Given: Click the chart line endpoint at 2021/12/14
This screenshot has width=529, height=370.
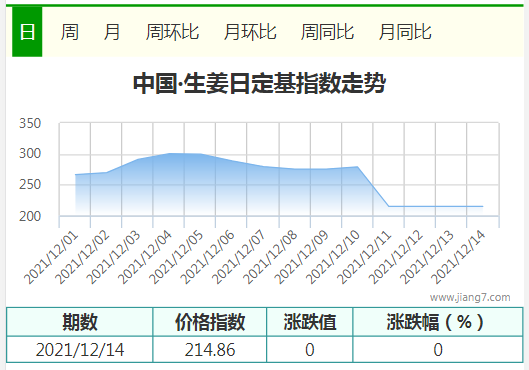Looking at the screenshot, I should pos(482,206).
